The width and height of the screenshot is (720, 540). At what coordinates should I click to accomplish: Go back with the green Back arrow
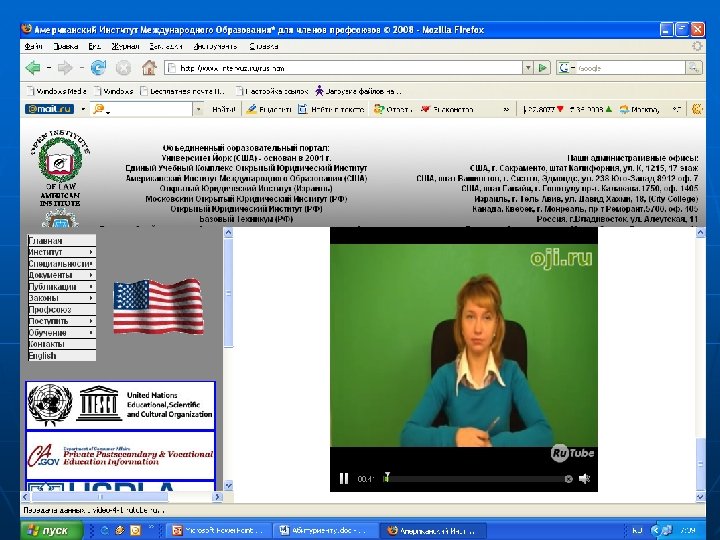pyautogui.click(x=33, y=68)
